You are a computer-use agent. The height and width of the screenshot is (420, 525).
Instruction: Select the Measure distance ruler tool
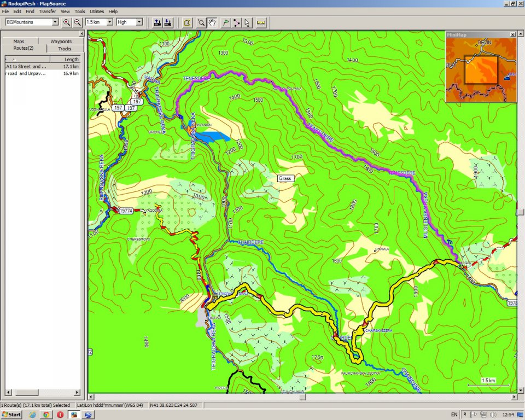[260, 22]
